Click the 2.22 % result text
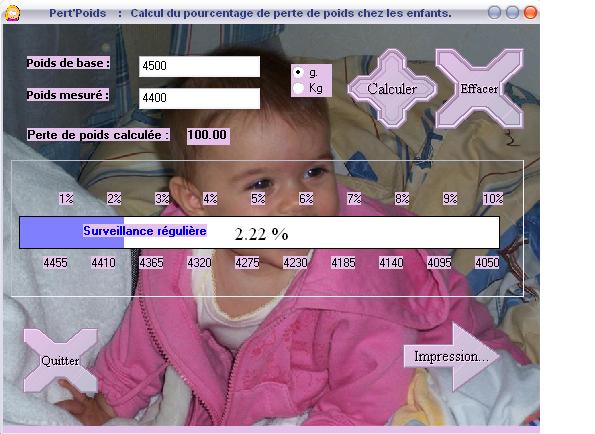This screenshot has width=595, height=434. [261, 234]
